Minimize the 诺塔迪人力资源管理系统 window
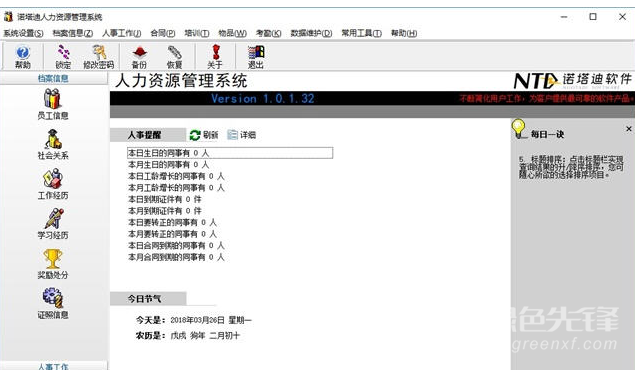 click(x=564, y=17)
